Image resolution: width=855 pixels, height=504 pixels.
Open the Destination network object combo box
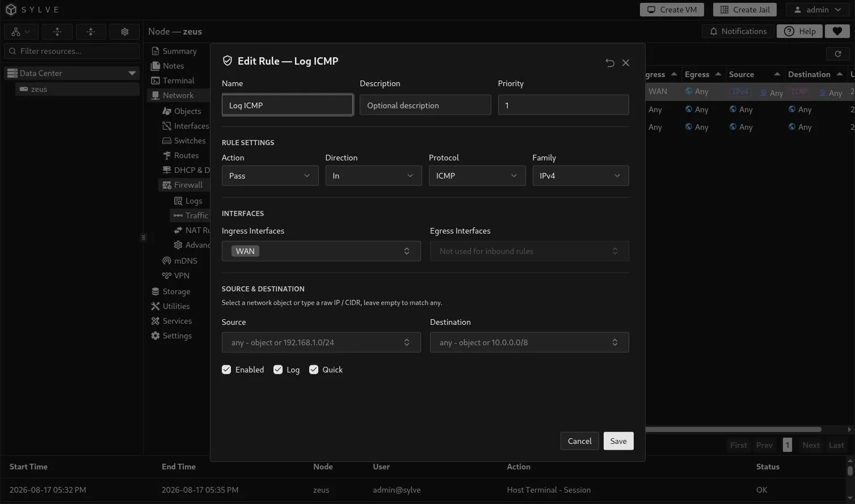[x=529, y=342]
